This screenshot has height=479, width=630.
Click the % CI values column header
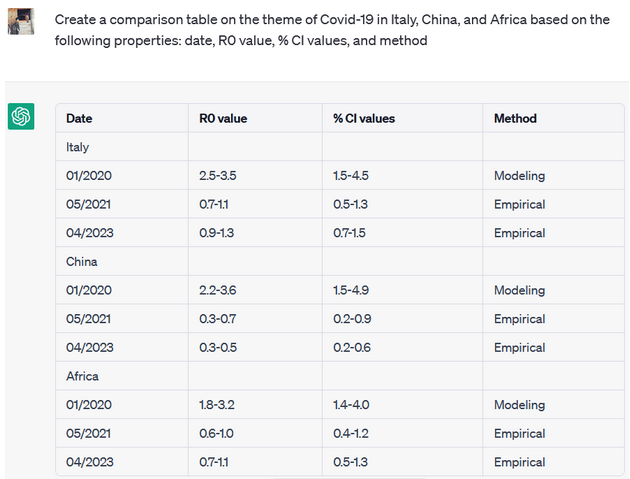pyautogui.click(x=364, y=118)
